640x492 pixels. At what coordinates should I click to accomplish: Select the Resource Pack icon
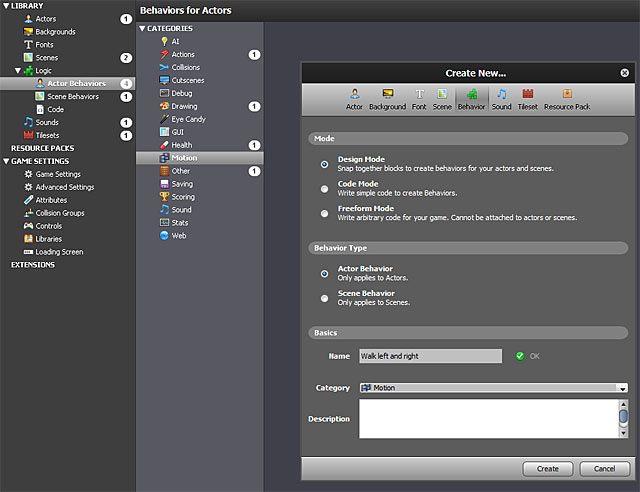[x=566, y=94]
